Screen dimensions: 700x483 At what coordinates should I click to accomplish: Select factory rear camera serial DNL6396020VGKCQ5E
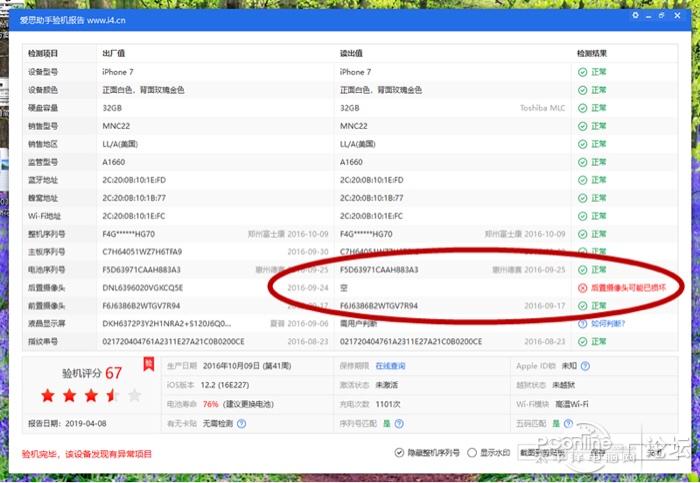pos(143,288)
